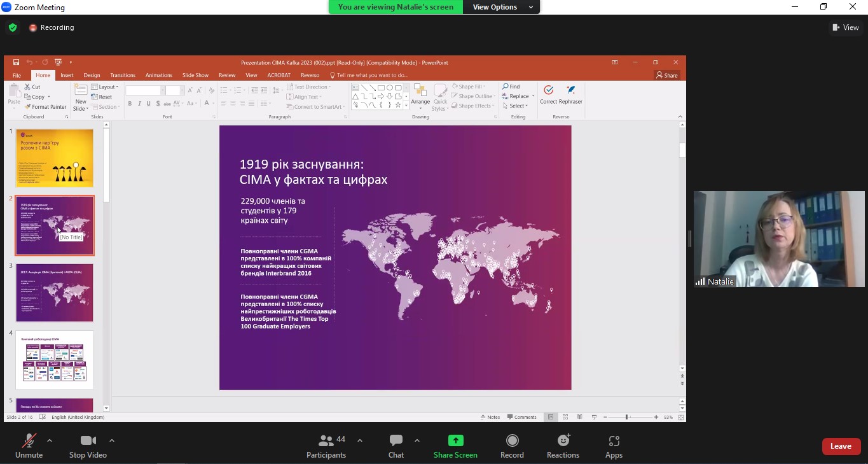Click the zoom out minus button
This screenshot has width=868, height=464.
tap(605, 417)
